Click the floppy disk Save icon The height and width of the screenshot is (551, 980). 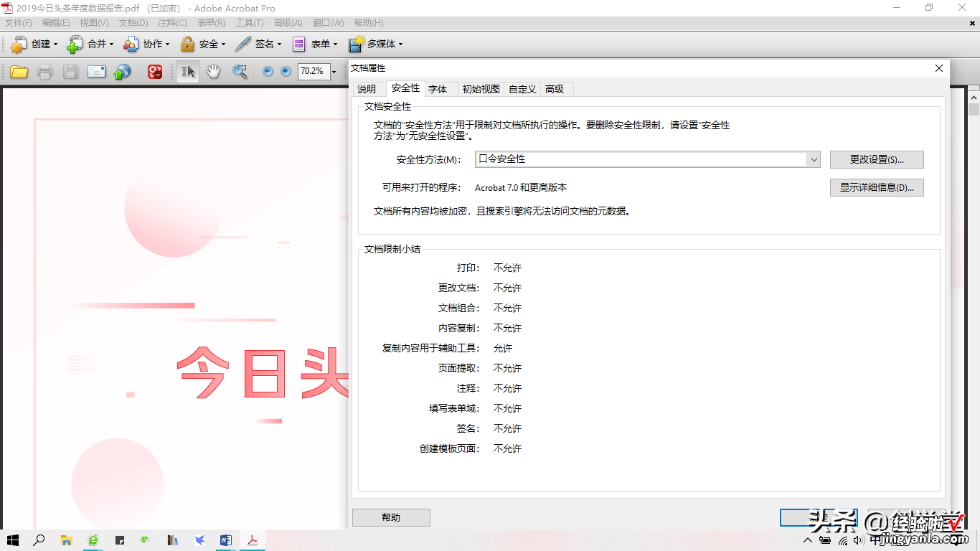[70, 72]
